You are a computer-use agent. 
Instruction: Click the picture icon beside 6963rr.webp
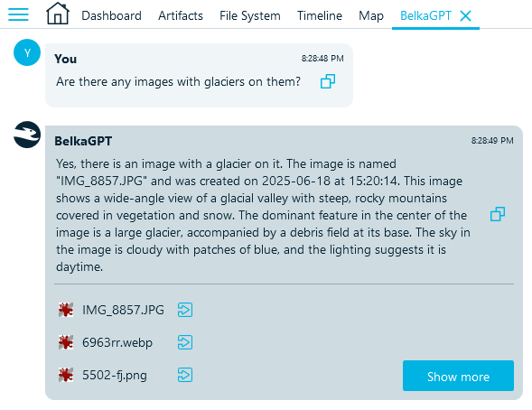pos(66,342)
